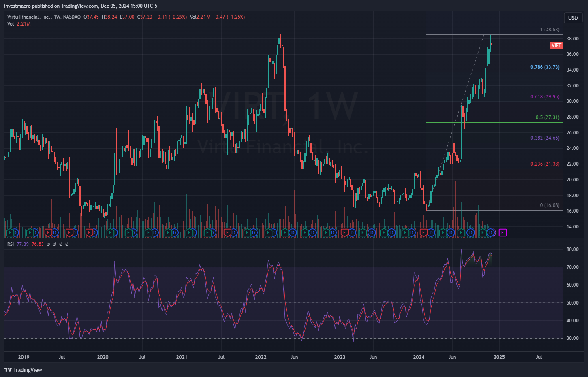Image resolution: width=588 pixels, height=377 pixels.
Task: Select the Fibonacci 0.786 (33.73) level label
Action: (x=545, y=67)
